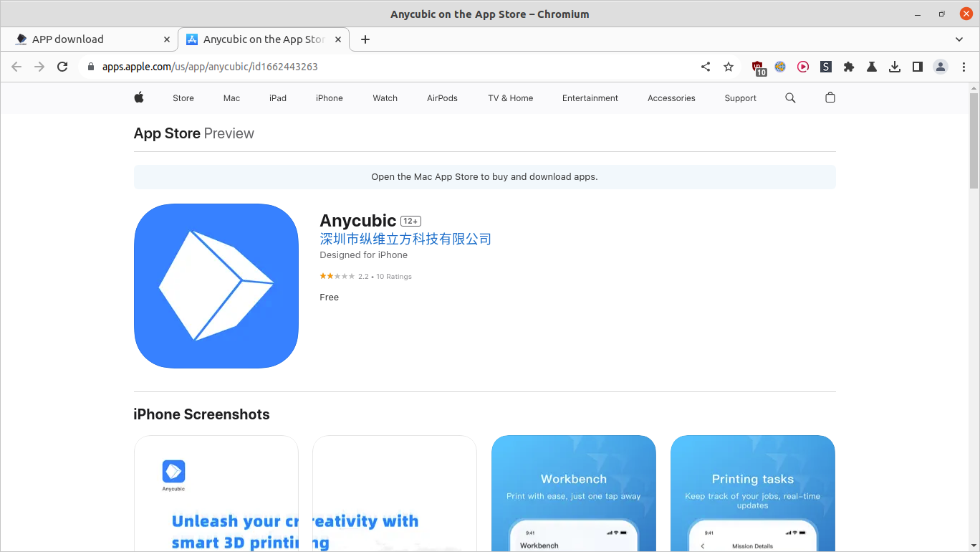The height and width of the screenshot is (552, 980).
Task: Open the Printing tasks iPhone screenshot
Action: [x=753, y=493]
